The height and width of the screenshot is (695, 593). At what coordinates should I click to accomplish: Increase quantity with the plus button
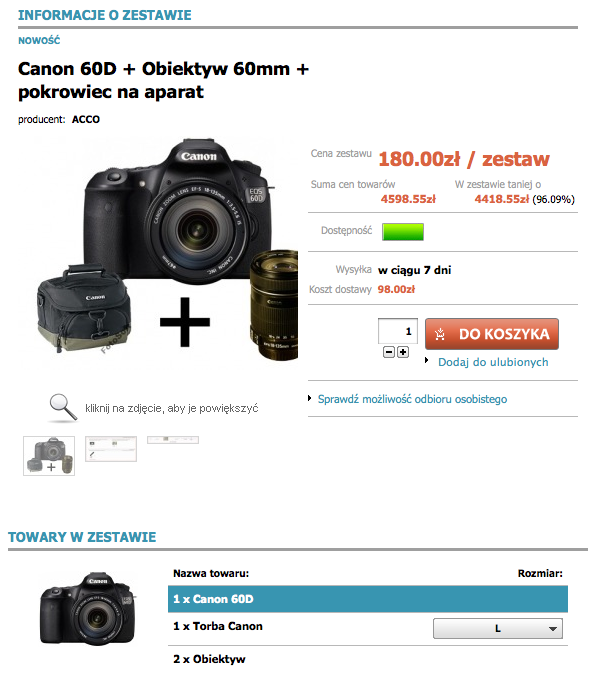403,352
